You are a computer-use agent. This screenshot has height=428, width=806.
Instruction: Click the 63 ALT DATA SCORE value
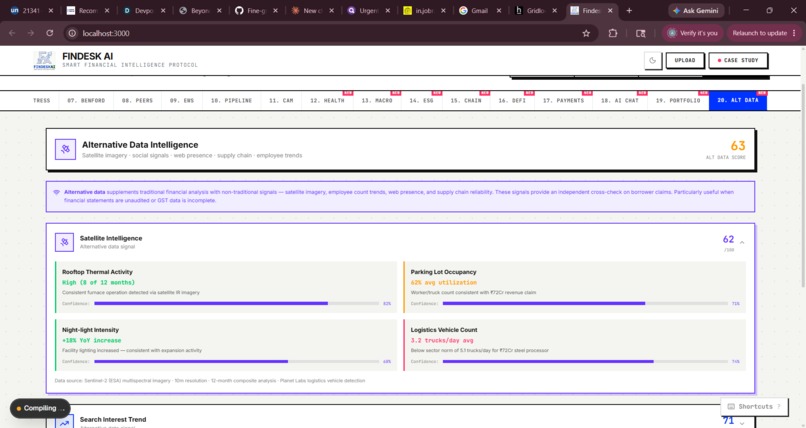(x=738, y=146)
